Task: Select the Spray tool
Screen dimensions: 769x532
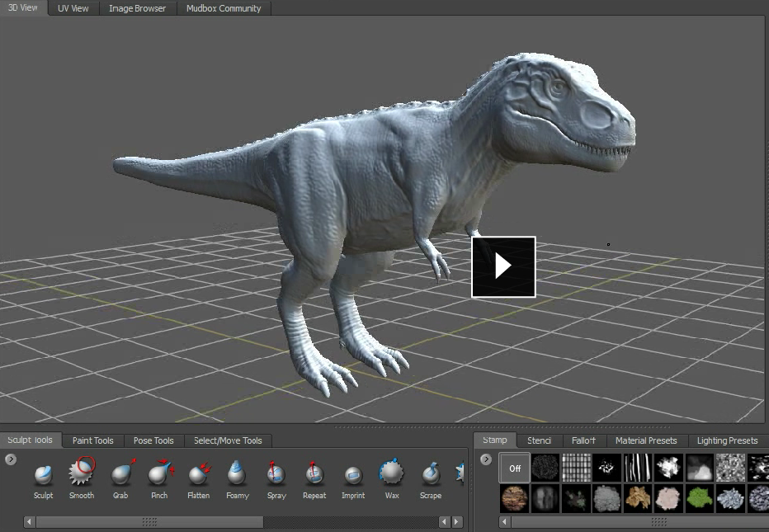Action: tap(276, 474)
